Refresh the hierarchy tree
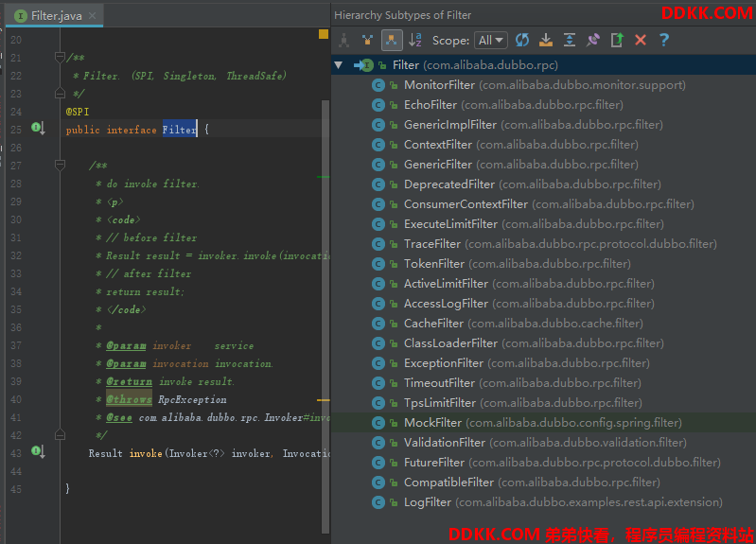The width and height of the screenshot is (756, 544). [x=522, y=40]
